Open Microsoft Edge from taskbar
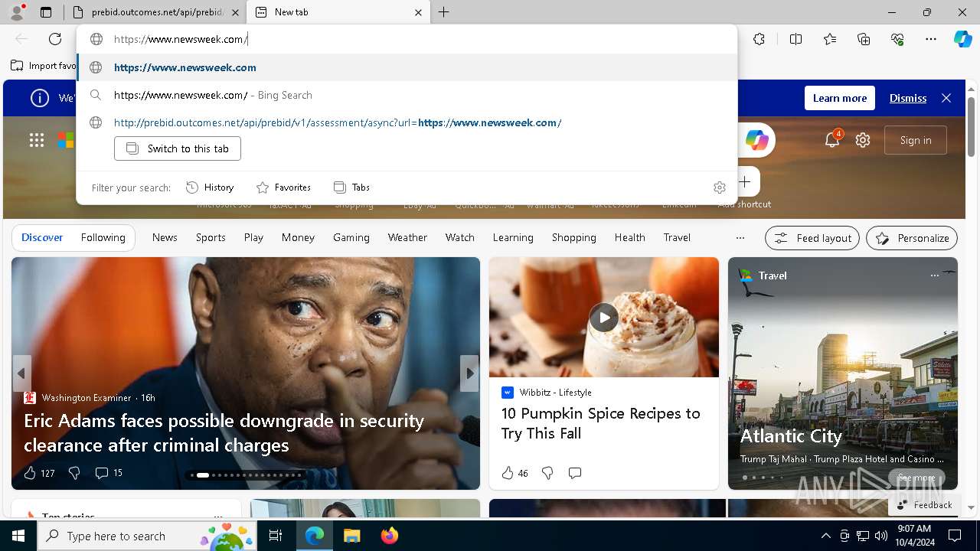 coord(315,536)
